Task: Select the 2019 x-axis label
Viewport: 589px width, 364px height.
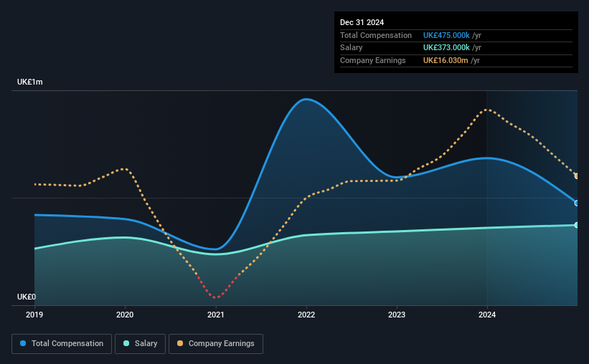Action: [34, 315]
